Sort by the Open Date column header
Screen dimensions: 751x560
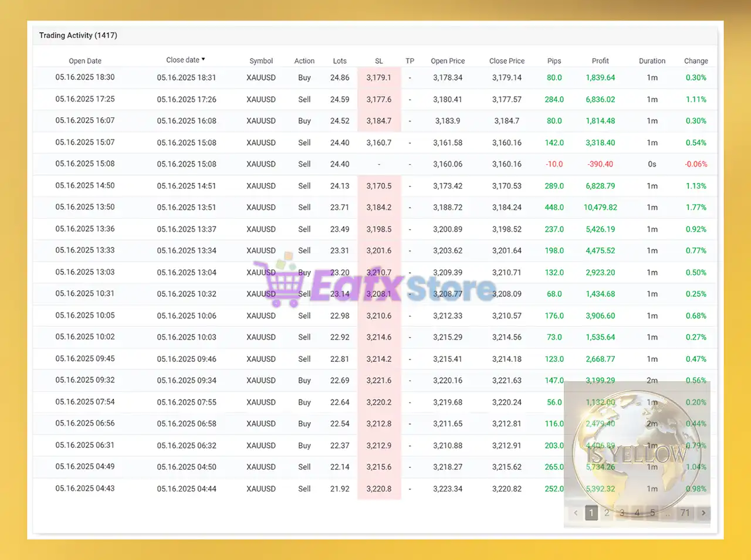85,61
